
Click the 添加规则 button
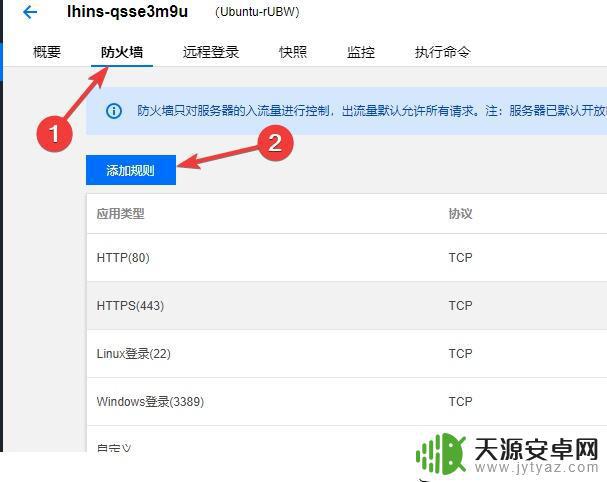coord(131,170)
